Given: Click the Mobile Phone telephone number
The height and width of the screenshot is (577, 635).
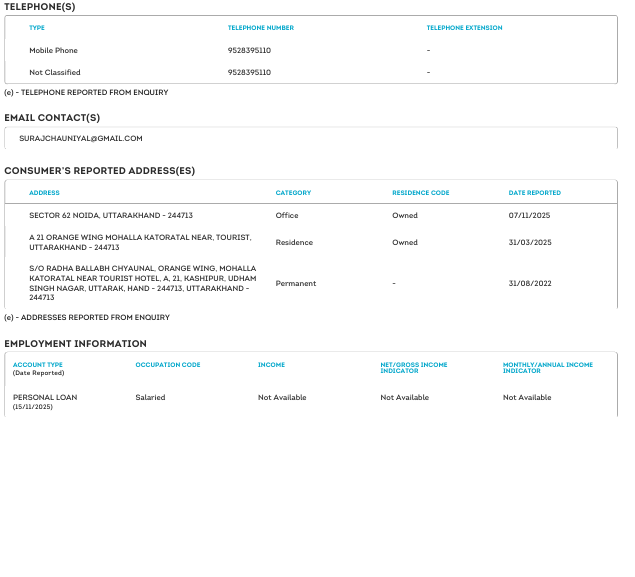Looking at the screenshot, I should [249, 50].
